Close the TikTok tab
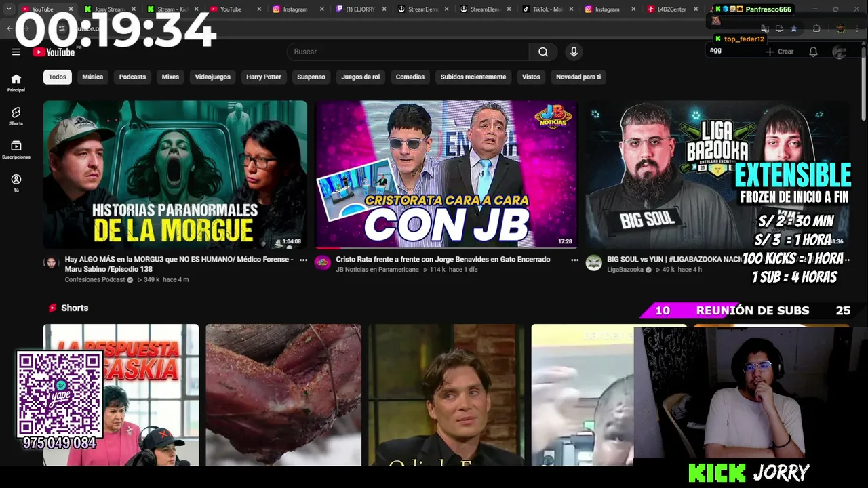The width and height of the screenshot is (868, 488). (x=571, y=9)
